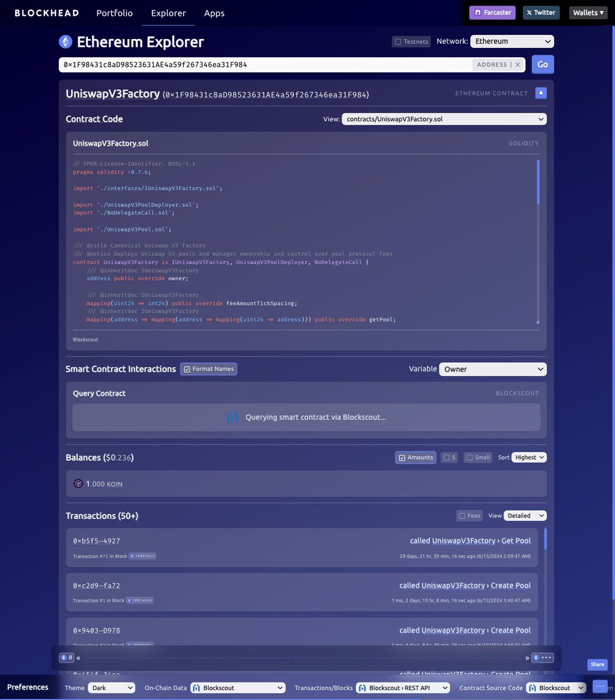
Task: Click the Blockhead logo in the header
Action: [x=47, y=12]
